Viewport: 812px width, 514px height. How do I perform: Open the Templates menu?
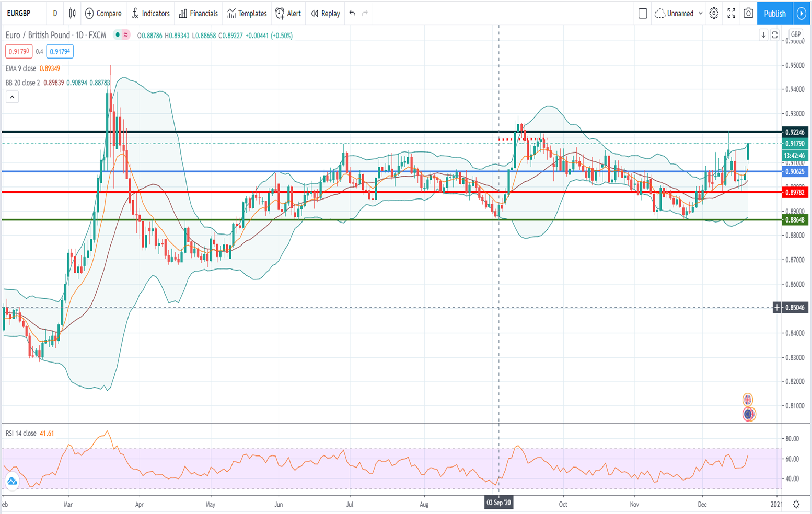point(247,14)
